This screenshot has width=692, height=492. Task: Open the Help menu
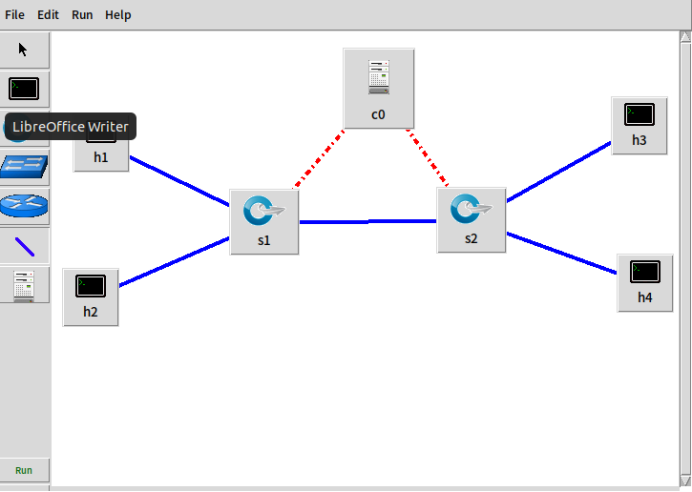pyautogui.click(x=118, y=15)
